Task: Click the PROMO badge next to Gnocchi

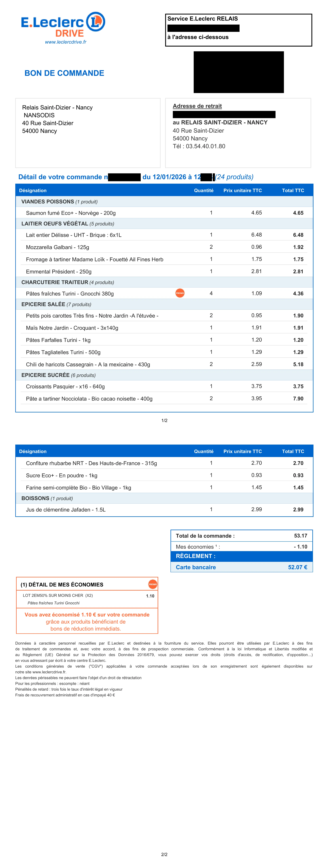Action: point(180,293)
